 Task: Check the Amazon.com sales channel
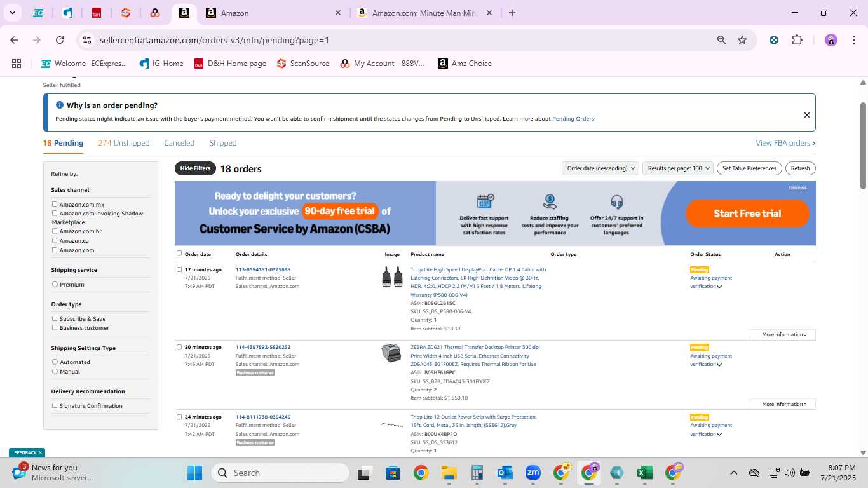click(x=55, y=250)
